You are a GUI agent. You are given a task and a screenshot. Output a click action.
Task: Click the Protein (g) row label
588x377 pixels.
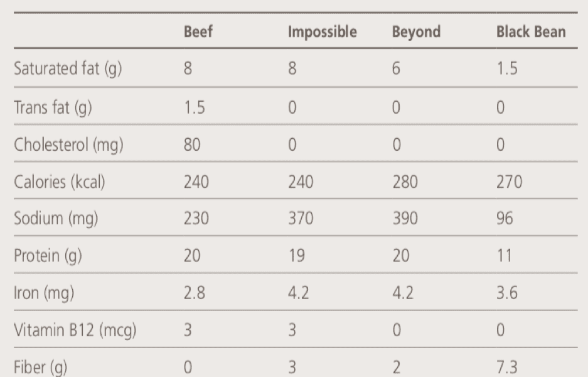point(48,256)
